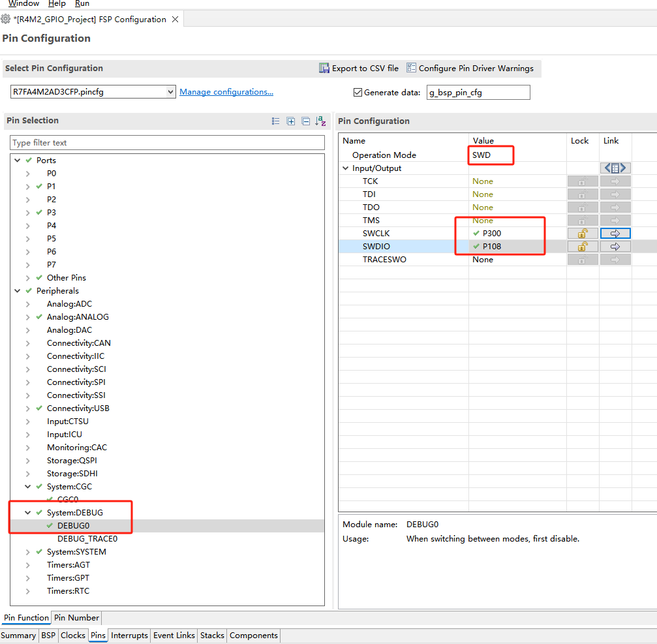657x644 pixels.
Task: Click the Input/Output group link navigation icon
Action: pyautogui.click(x=615, y=168)
